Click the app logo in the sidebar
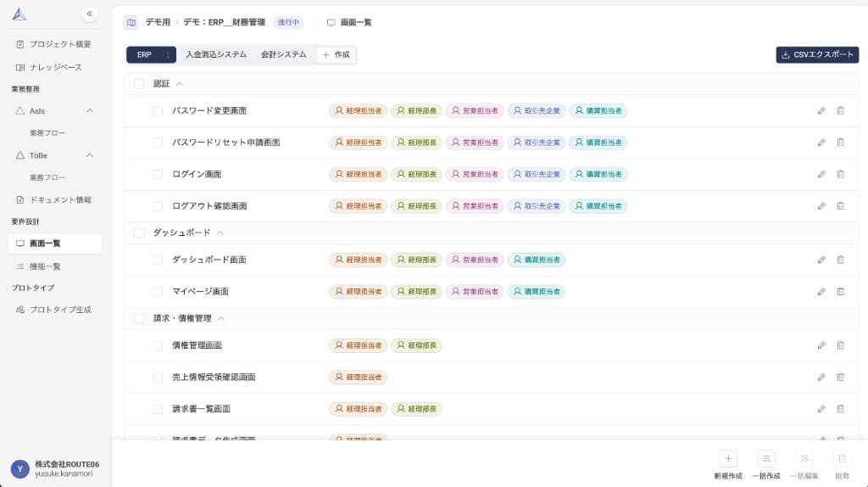 point(19,14)
